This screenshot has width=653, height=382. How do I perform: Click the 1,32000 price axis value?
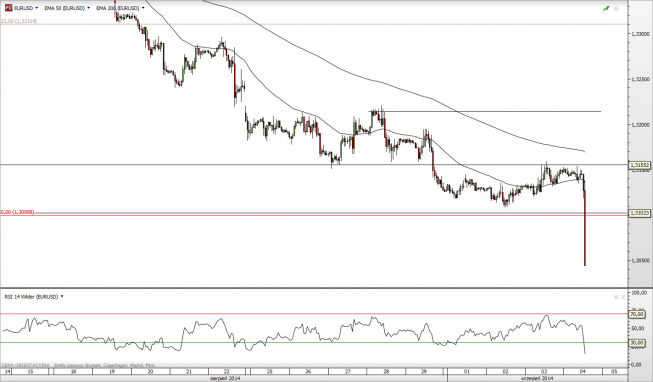click(641, 125)
